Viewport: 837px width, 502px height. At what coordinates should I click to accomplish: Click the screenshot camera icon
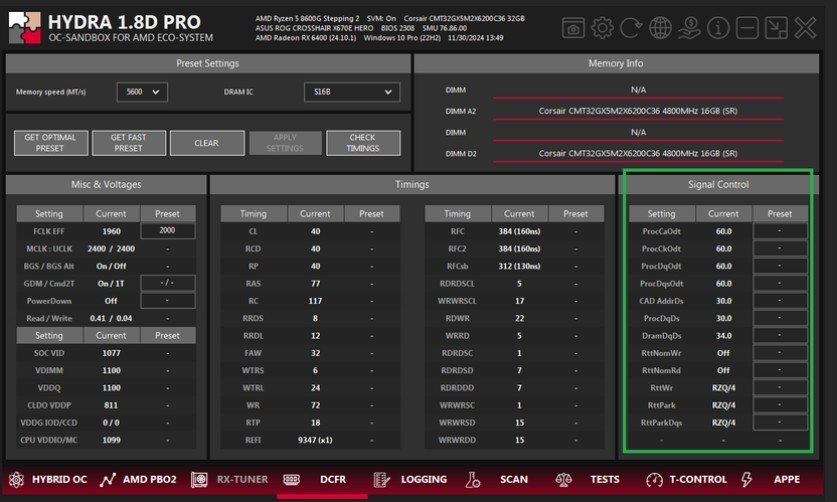pyautogui.click(x=573, y=28)
